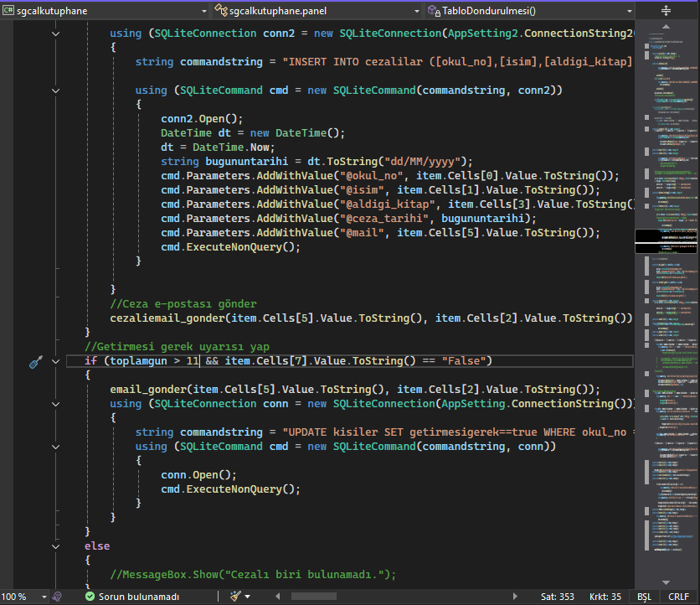This screenshot has width=700, height=605.
Task: Collapse the 'else' code block
Action: click(x=56, y=546)
